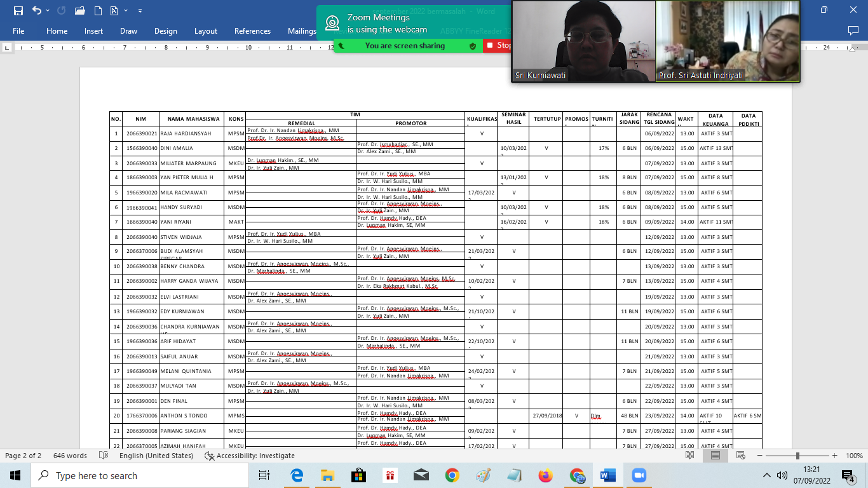Open File Explorer from the taskbar
The width and height of the screenshot is (868, 488).
tap(327, 475)
